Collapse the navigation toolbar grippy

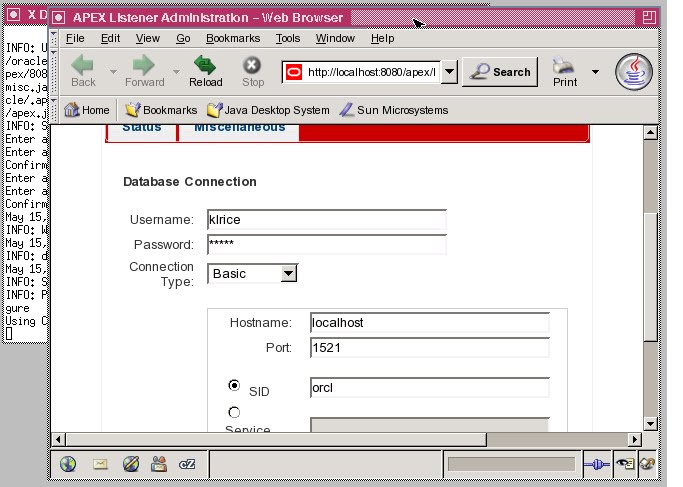point(54,72)
